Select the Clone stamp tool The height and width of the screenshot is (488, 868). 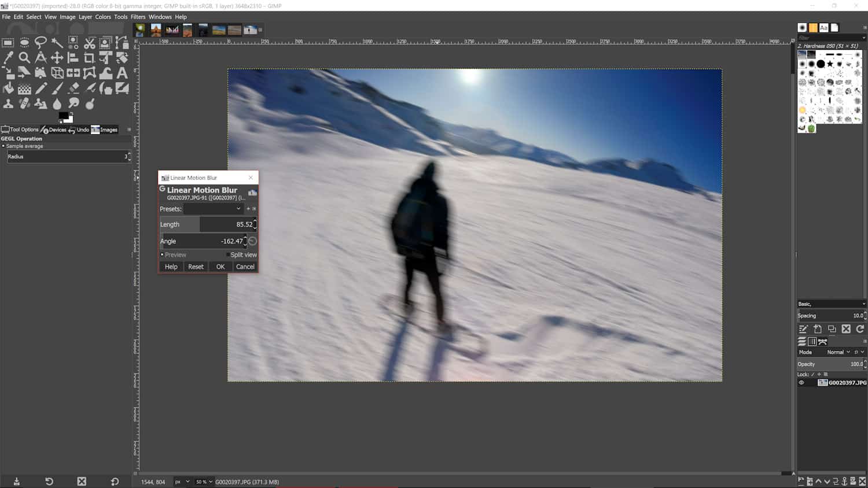8,104
